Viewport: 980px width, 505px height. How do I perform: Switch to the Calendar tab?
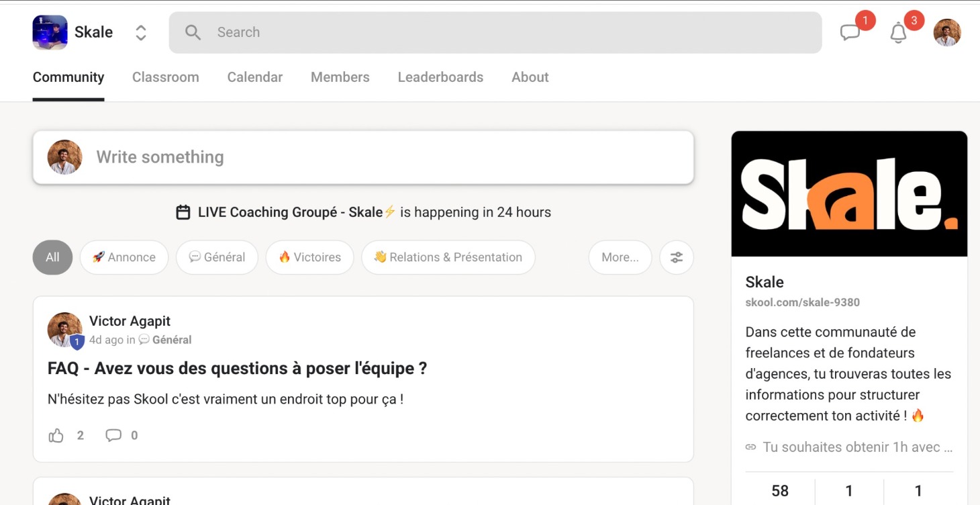click(x=255, y=77)
